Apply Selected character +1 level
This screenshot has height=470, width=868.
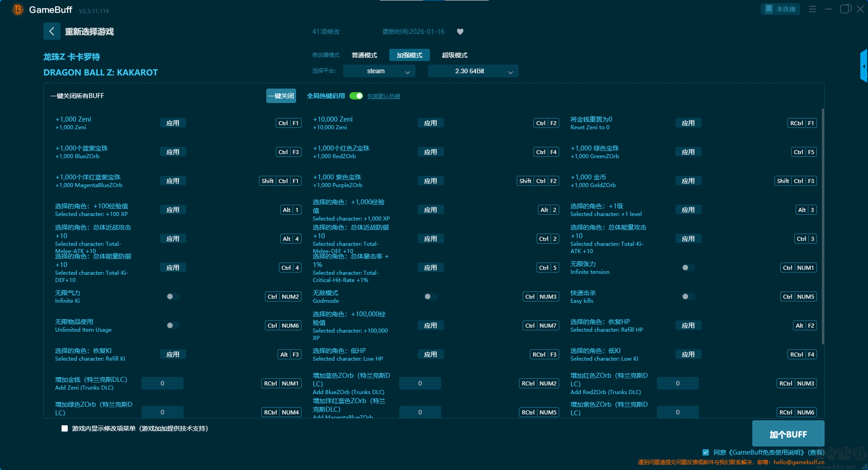pos(688,210)
